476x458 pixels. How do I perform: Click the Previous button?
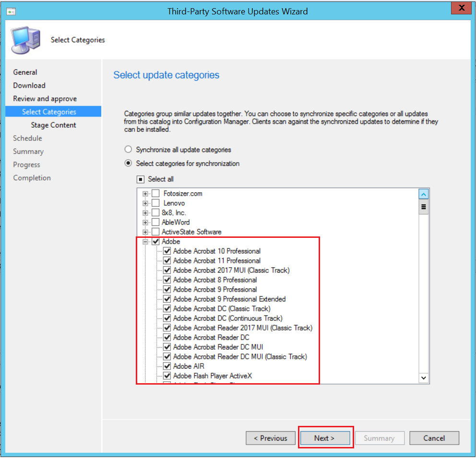click(x=271, y=438)
